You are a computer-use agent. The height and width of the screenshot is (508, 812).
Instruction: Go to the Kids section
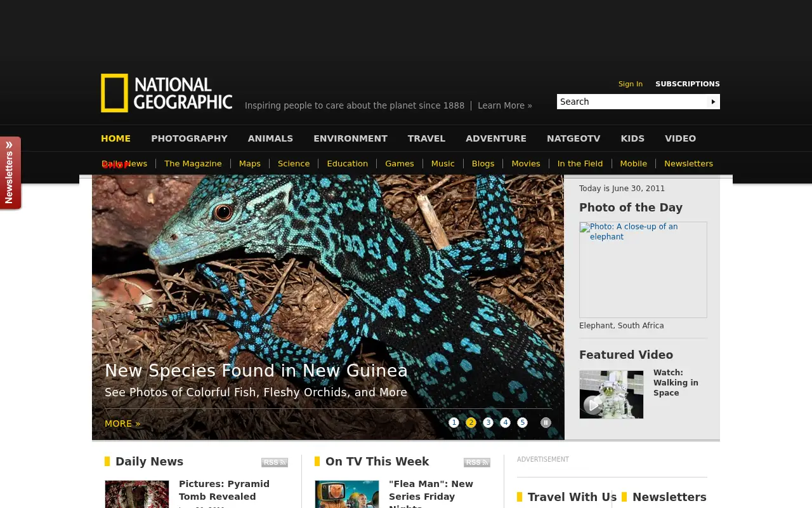632,138
